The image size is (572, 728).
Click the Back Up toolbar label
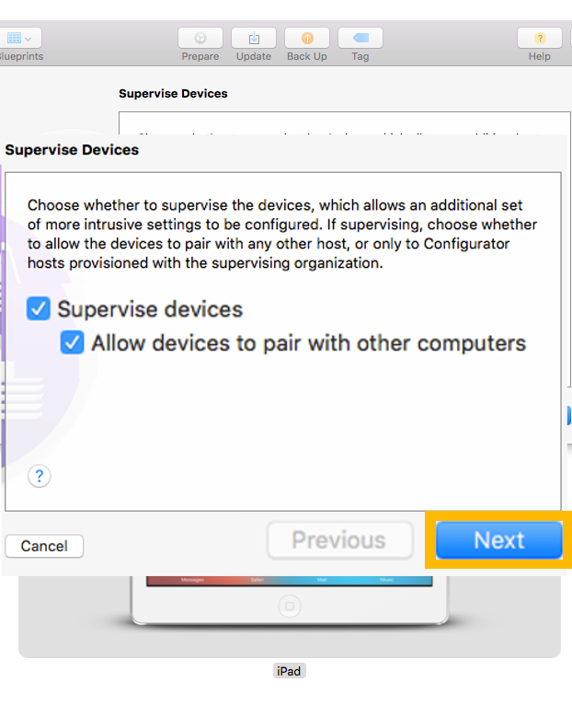click(307, 56)
